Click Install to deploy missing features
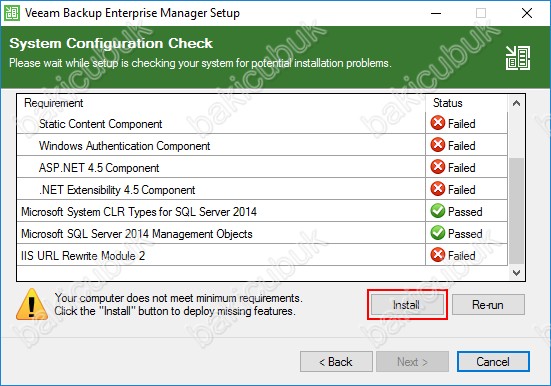This screenshot has width=551, height=386. pos(407,304)
